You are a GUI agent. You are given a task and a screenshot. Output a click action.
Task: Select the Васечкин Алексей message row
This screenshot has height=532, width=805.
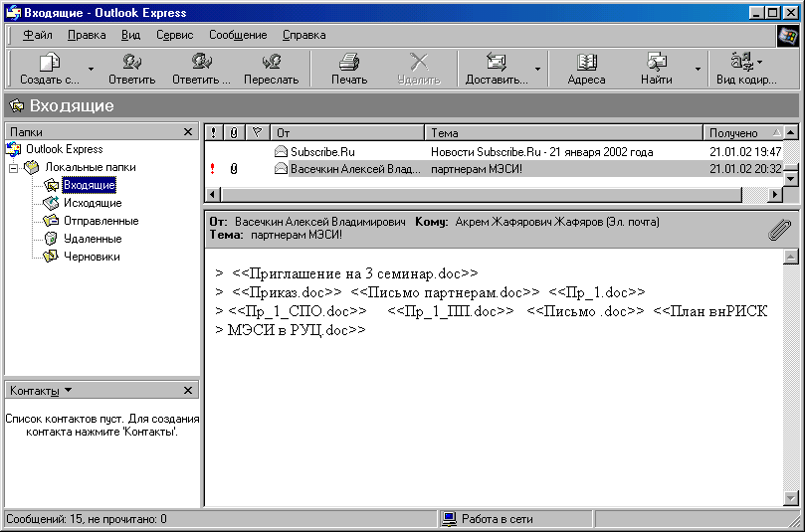pyautogui.click(x=494, y=169)
